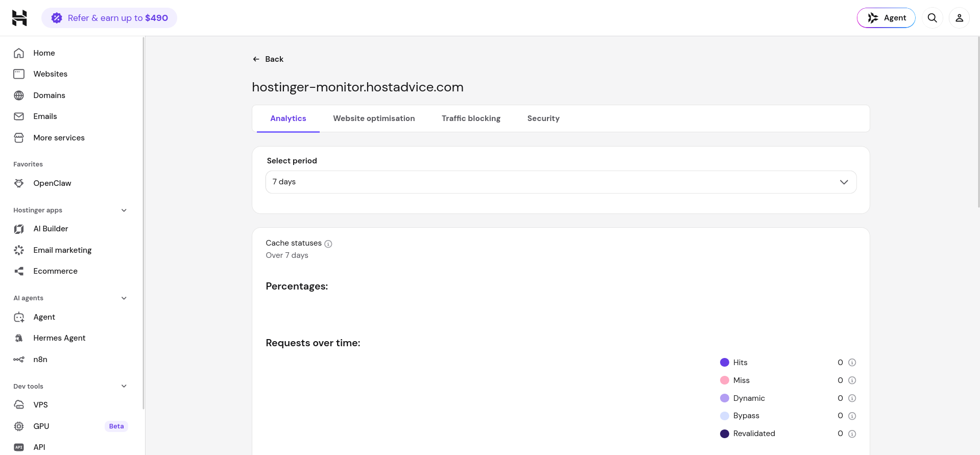Click the Bypass legend color dot

[x=725, y=416]
